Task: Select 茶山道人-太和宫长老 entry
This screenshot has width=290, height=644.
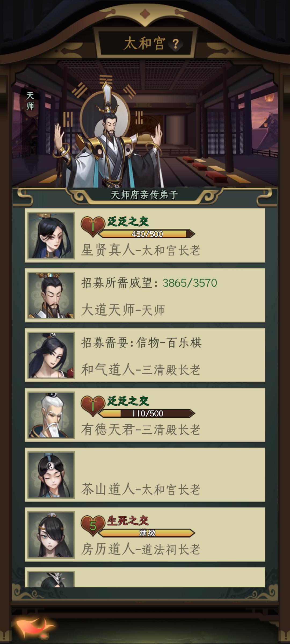Action: (x=145, y=475)
